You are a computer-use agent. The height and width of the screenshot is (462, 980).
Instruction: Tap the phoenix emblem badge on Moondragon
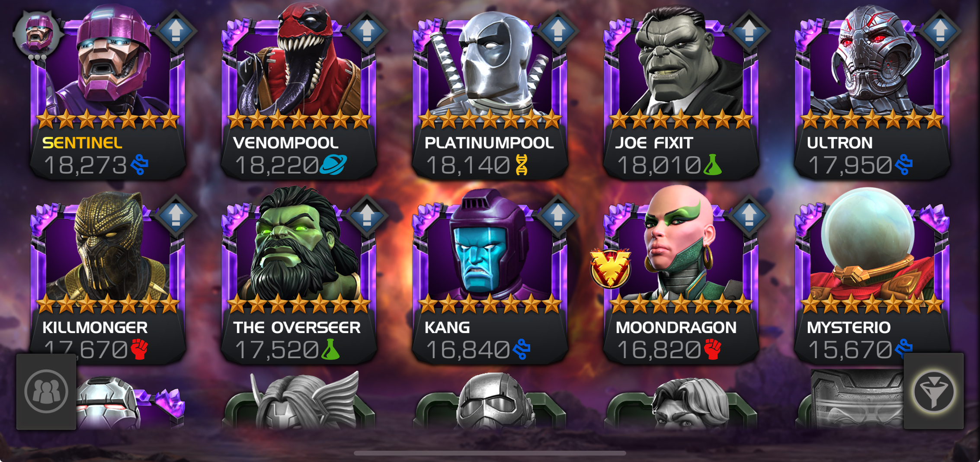click(x=610, y=268)
